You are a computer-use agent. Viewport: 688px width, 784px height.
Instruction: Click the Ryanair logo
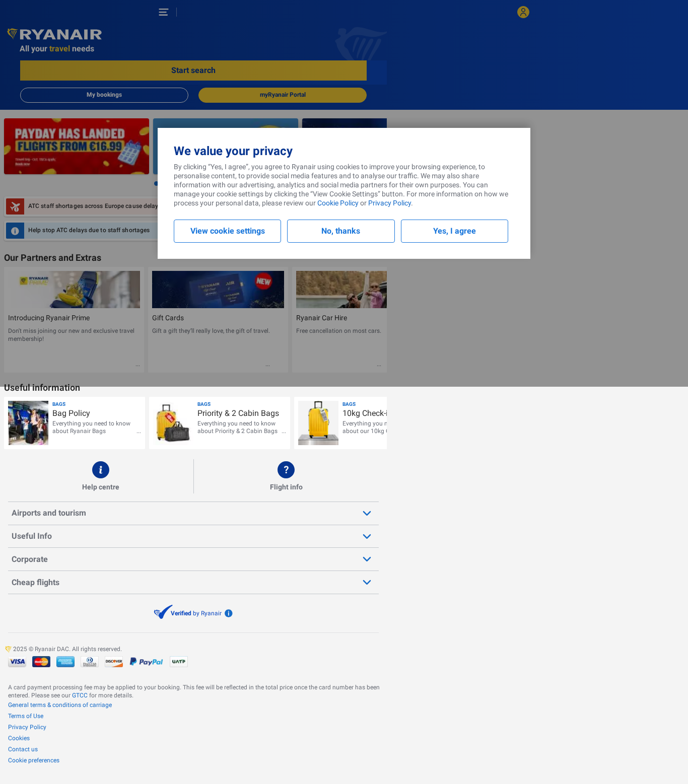[x=54, y=34]
